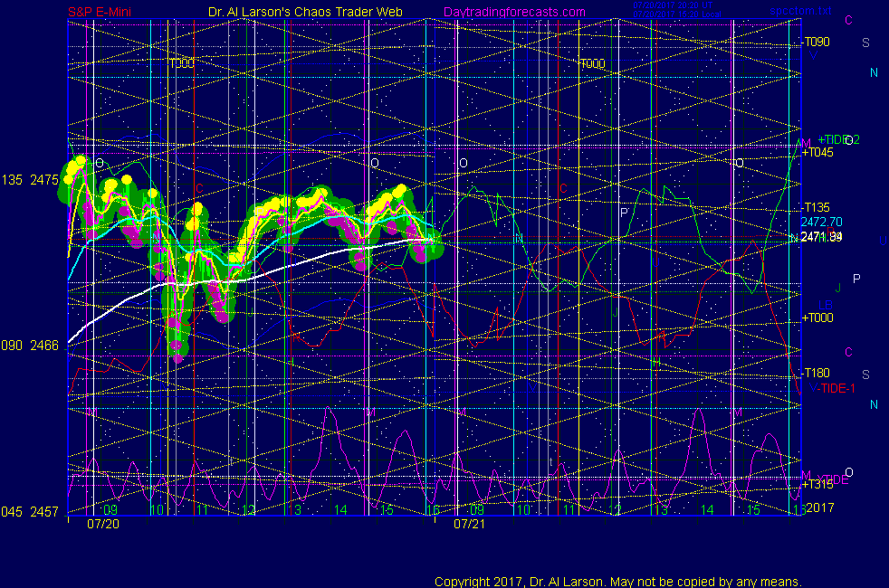Select the "07/20" date label
This screenshot has width=889, height=588.
click(103, 524)
